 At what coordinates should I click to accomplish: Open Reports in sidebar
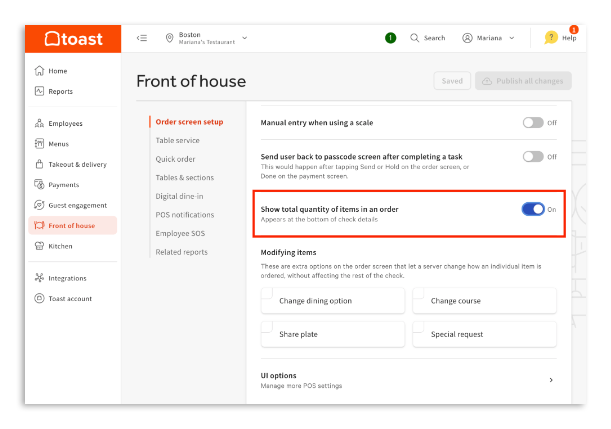[59, 91]
